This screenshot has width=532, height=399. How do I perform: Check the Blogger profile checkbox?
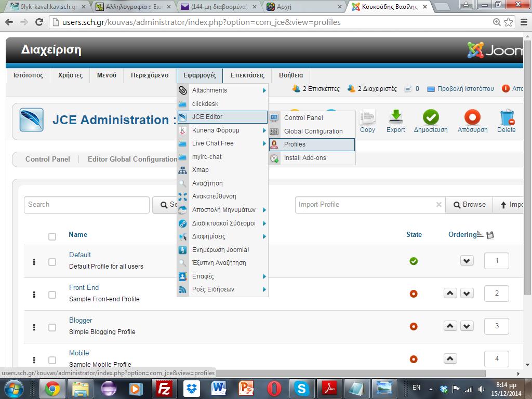52,327
